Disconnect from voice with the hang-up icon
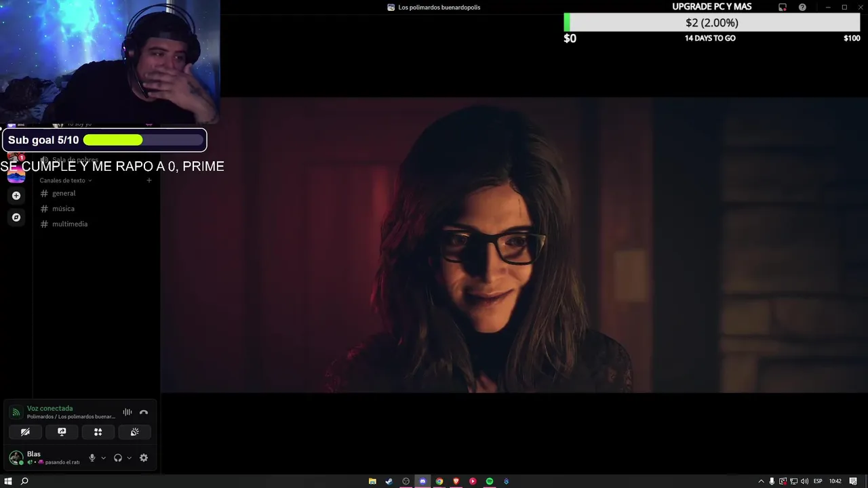The height and width of the screenshot is (488, 868). pyautogui.click(x=144, y=412)
